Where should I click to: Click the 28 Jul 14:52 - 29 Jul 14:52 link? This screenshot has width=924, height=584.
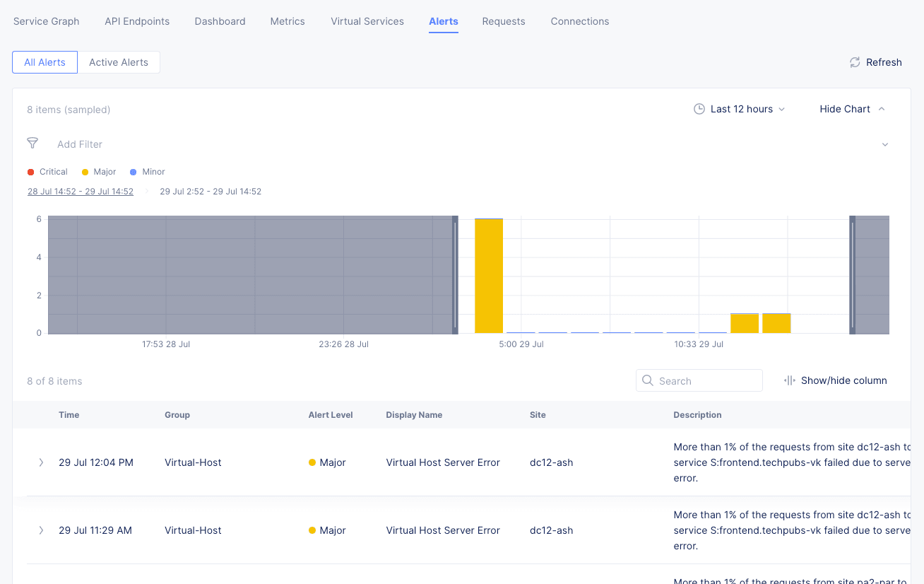click(81, 192)
